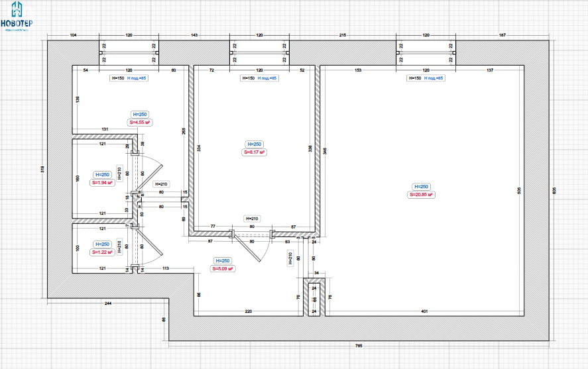
Task: Click the 401 dimension in the largest room
Action: click(424, 311)
